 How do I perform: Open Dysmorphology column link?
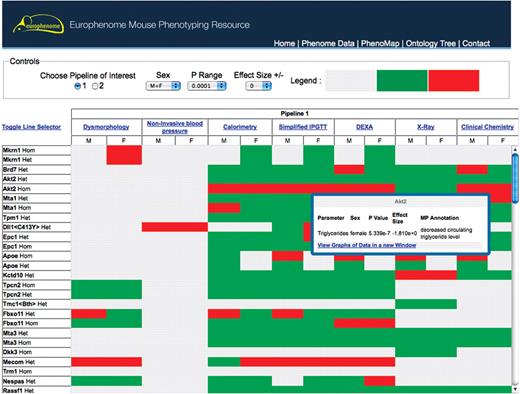point(106,127)
